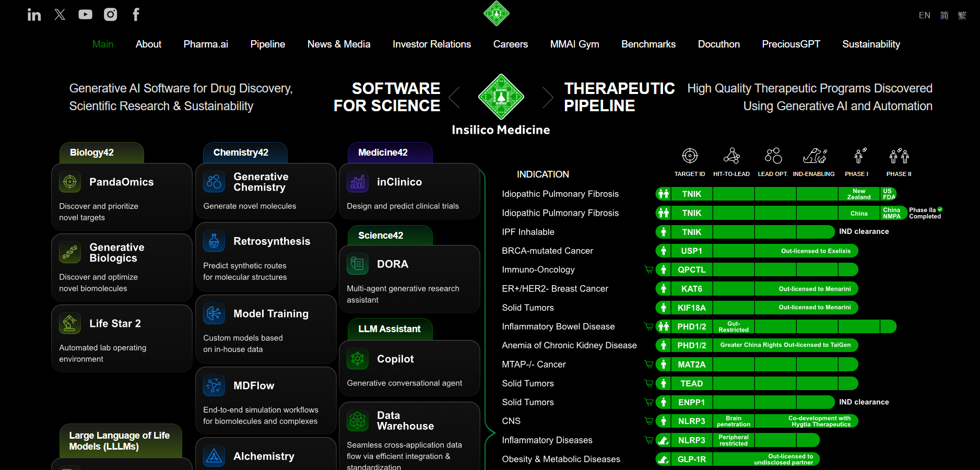Click the cart icon beside MTAP-/- Cancer
This screenshot has height=470, width=980.
pyautogui.click(x=649, y=365)
